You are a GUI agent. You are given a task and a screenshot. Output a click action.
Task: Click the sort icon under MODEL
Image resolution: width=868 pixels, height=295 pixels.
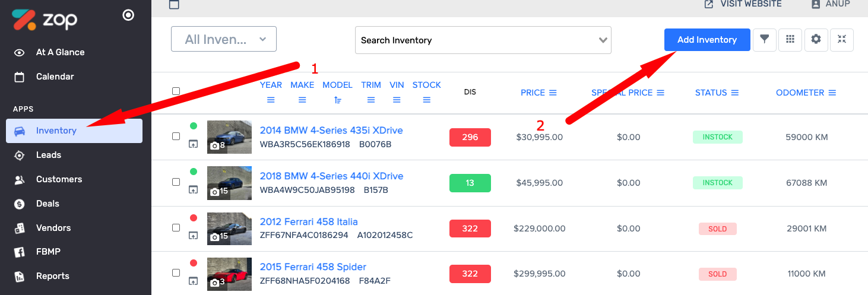pyautogui.click(x=338, y=100)
